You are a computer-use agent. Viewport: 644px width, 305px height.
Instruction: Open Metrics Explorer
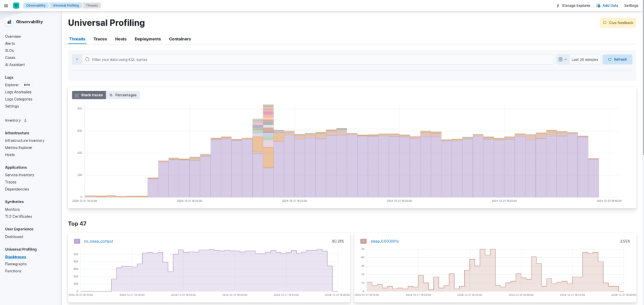click(18, 147)
